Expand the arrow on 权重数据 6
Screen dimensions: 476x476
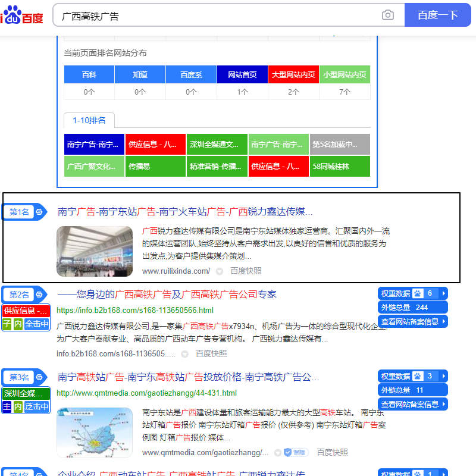coord(443,293)
